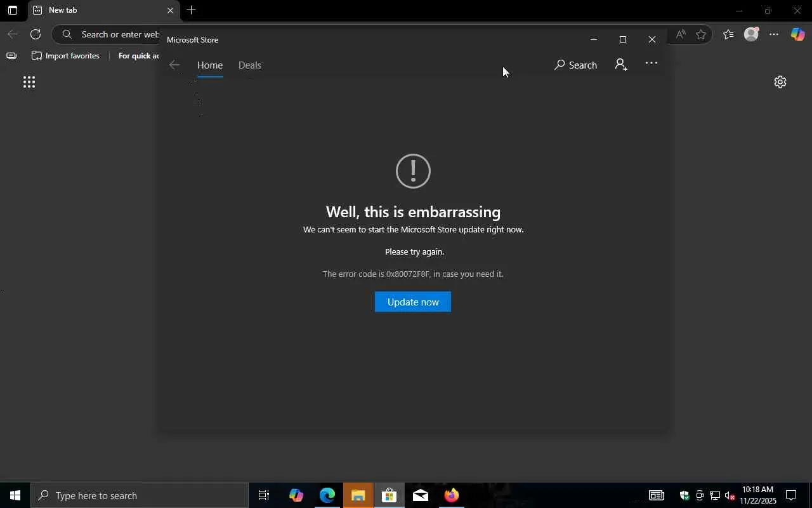Open the Edge new tab page settings gear
Image resolution: width=812 pixels, height=508 pixels.
pyautogui.click(x=780, y=82)
